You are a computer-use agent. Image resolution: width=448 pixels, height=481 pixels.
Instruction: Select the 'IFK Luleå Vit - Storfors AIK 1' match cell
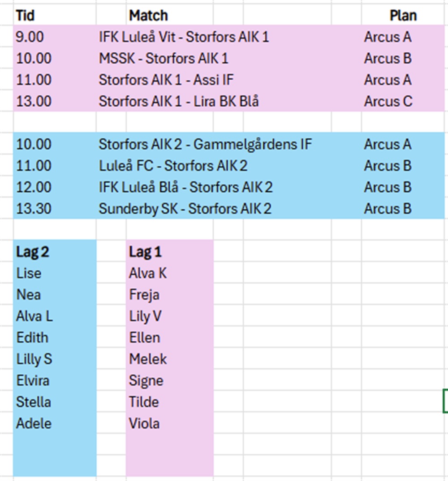184,37
